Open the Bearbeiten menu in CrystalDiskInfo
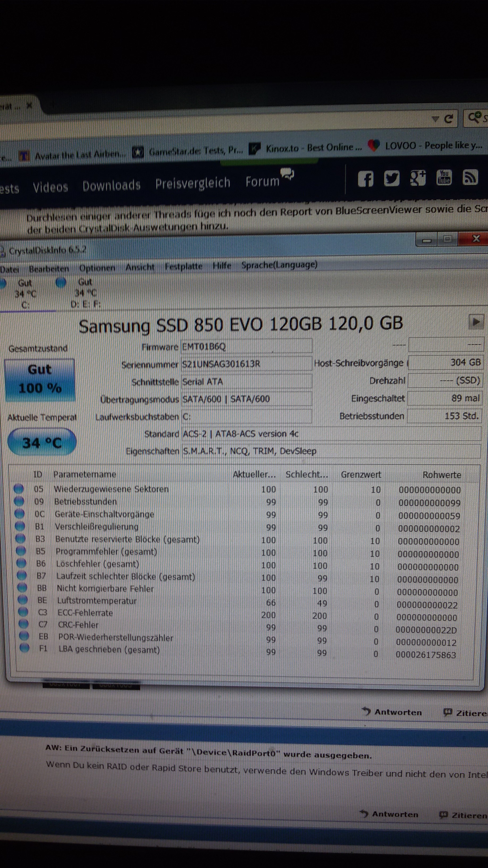 [49, 269]
